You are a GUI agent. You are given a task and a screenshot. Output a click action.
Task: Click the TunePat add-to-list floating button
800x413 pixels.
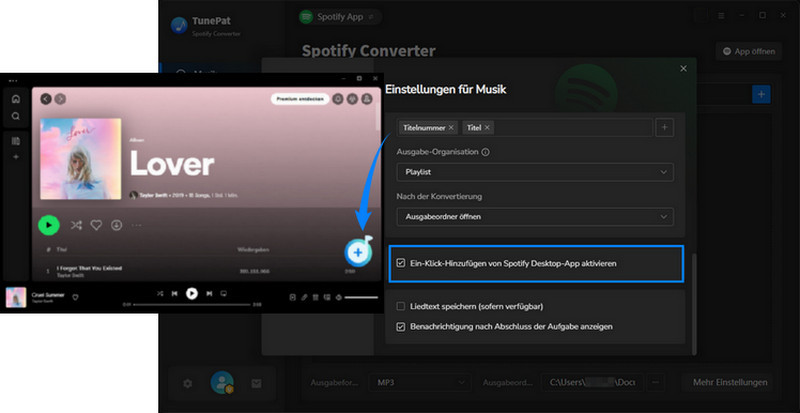click(358, 252)
